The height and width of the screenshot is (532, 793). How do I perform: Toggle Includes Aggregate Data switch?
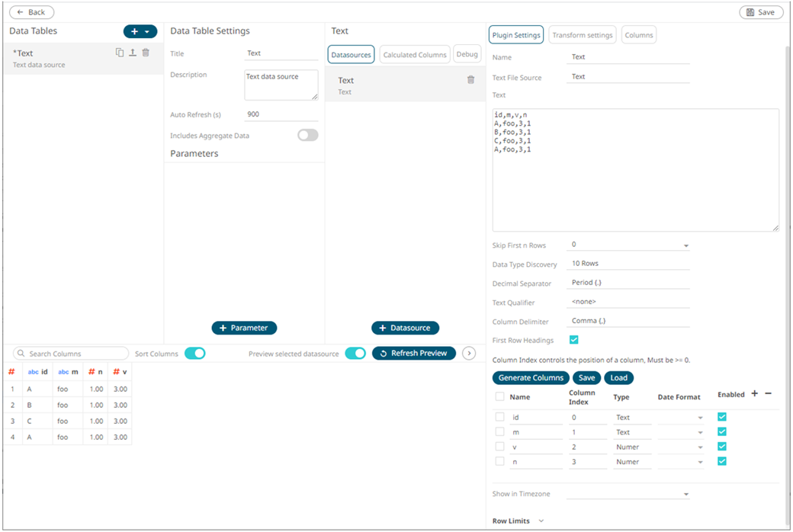(307, 135)
